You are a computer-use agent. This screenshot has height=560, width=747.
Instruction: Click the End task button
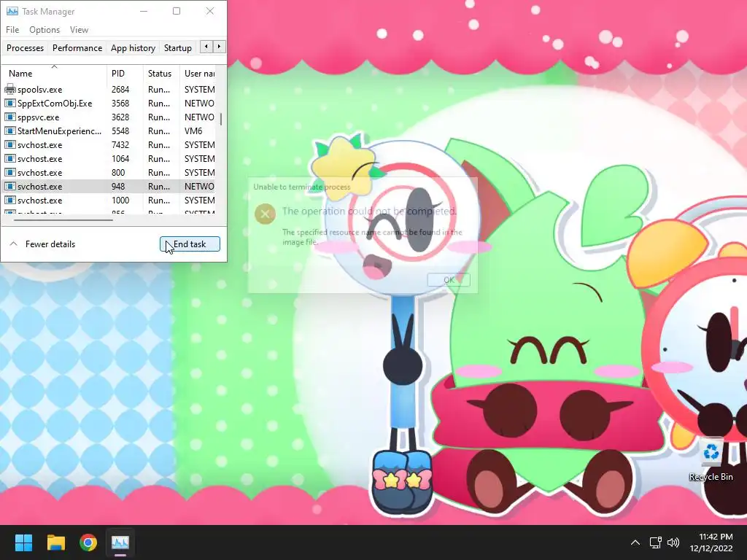190,244
